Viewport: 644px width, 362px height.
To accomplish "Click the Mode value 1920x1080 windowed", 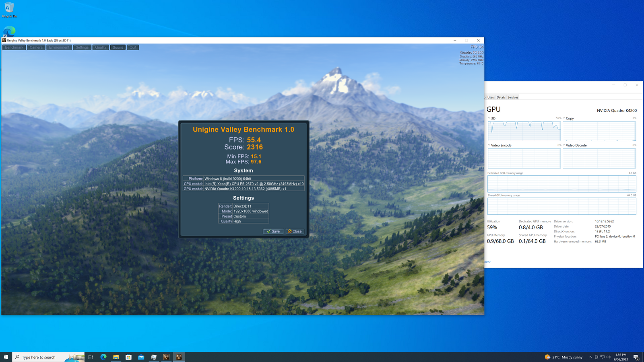I will [x=251, y=211].
